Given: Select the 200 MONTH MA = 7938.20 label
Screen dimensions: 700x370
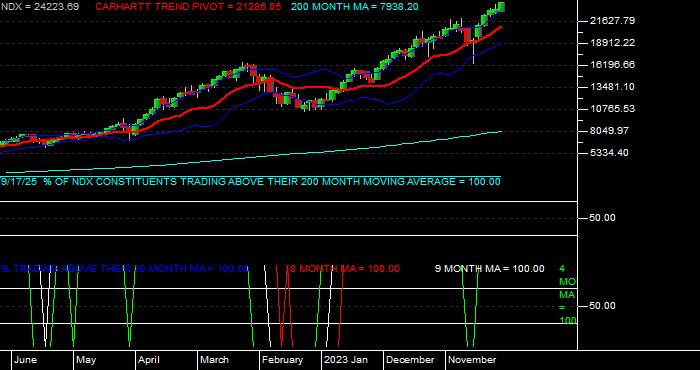Looking at the screenshot, I should [x=355, y=7].
